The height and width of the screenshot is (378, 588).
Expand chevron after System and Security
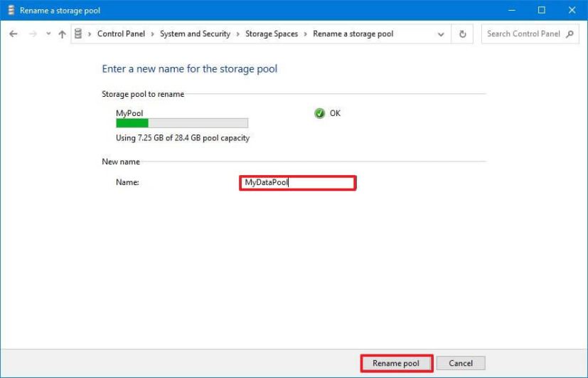click(238, 34)
